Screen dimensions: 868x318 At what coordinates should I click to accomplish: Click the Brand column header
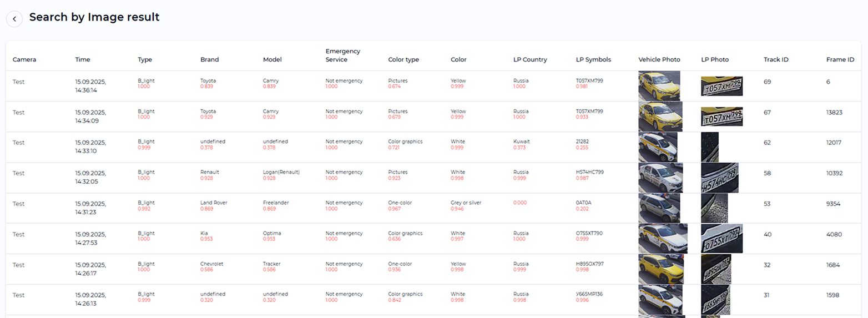(209, 59)
